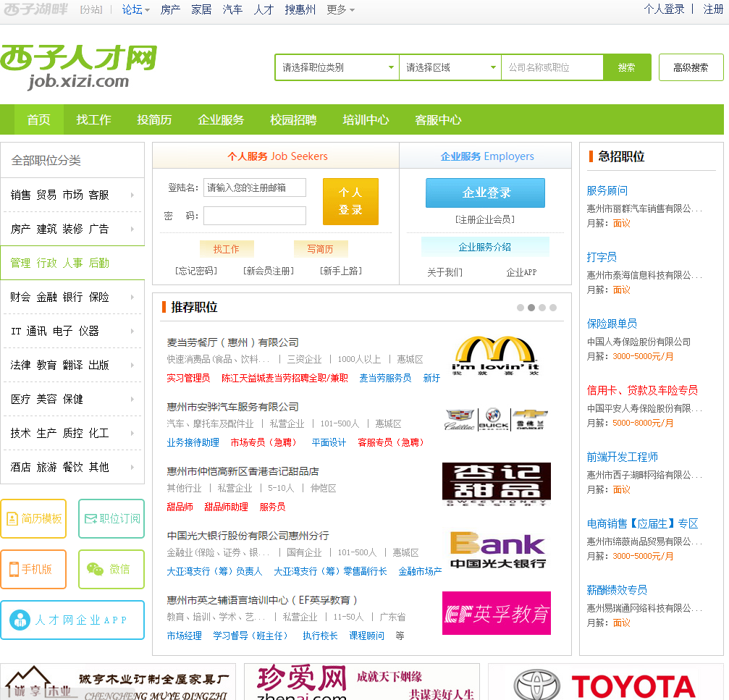Open the 甜品师助理 job link

226,507
